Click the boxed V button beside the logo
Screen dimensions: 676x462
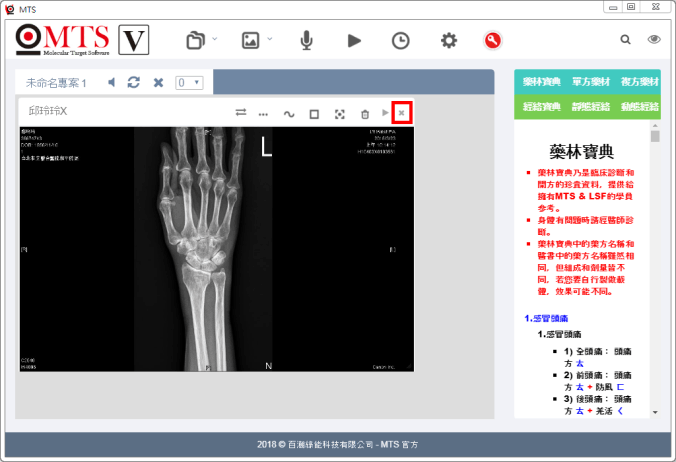[134, 40]
